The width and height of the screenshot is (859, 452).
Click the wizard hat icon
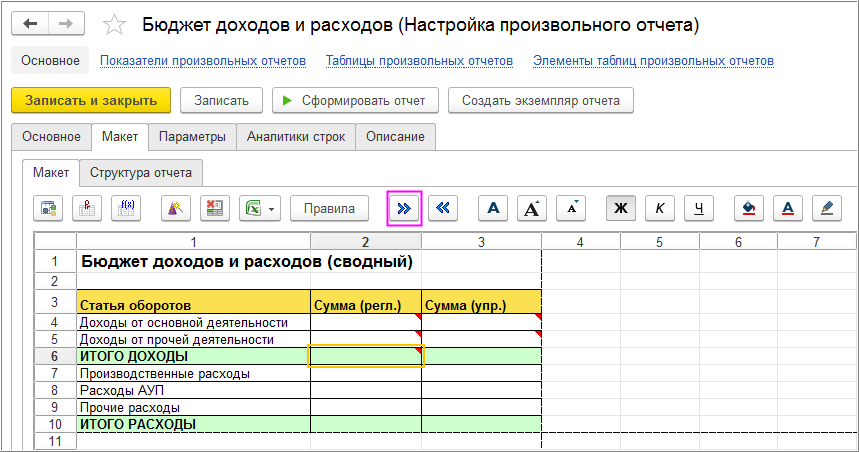(x=176, y=208)
